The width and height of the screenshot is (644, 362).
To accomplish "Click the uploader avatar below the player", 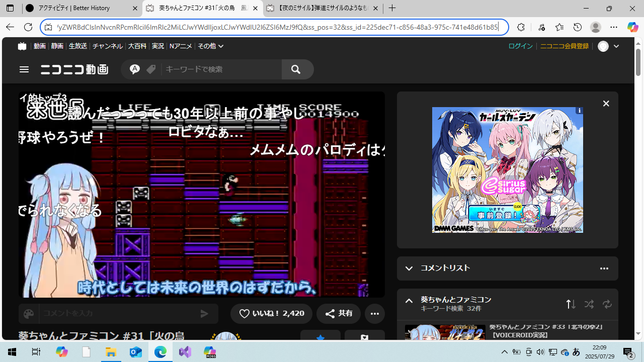I will [225, 336].
